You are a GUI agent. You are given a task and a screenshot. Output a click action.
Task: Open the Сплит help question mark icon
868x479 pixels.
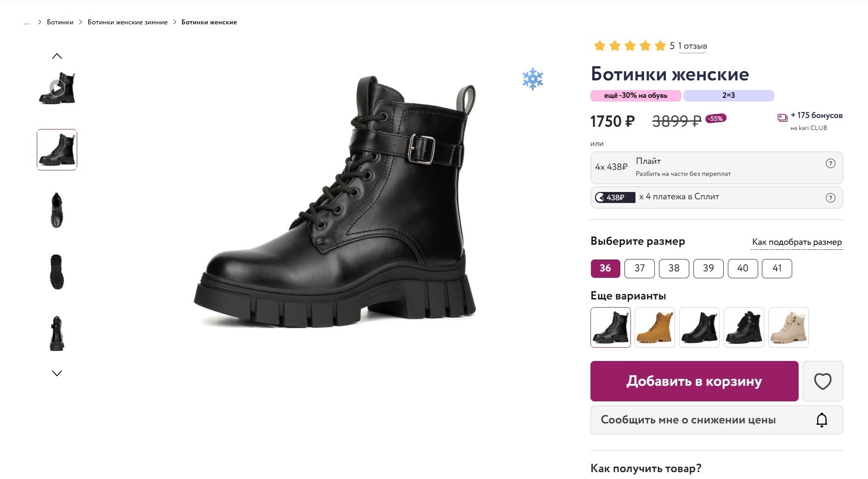830,198
